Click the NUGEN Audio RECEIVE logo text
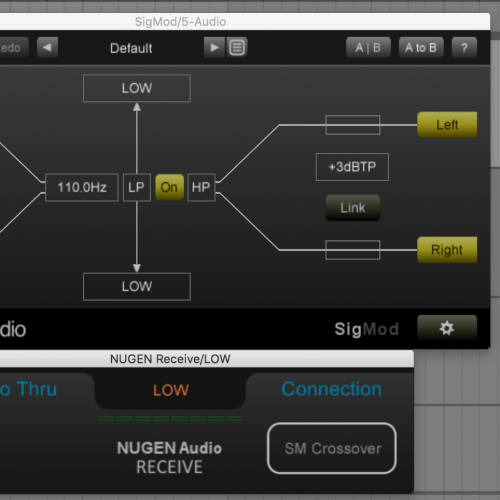This screenshot has width=500, height=500. coord(169,457)
